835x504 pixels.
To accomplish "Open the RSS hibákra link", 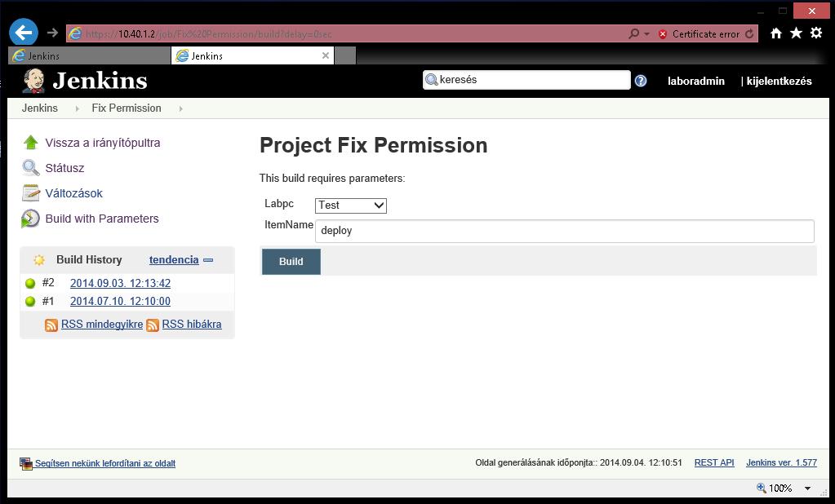I will 192,324.
